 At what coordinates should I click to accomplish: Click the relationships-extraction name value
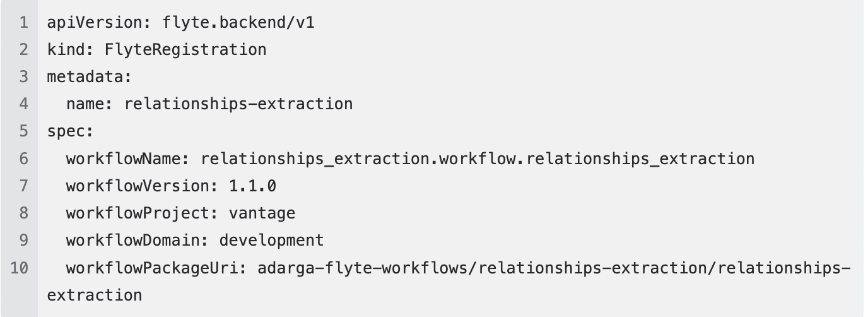[238, 104]
